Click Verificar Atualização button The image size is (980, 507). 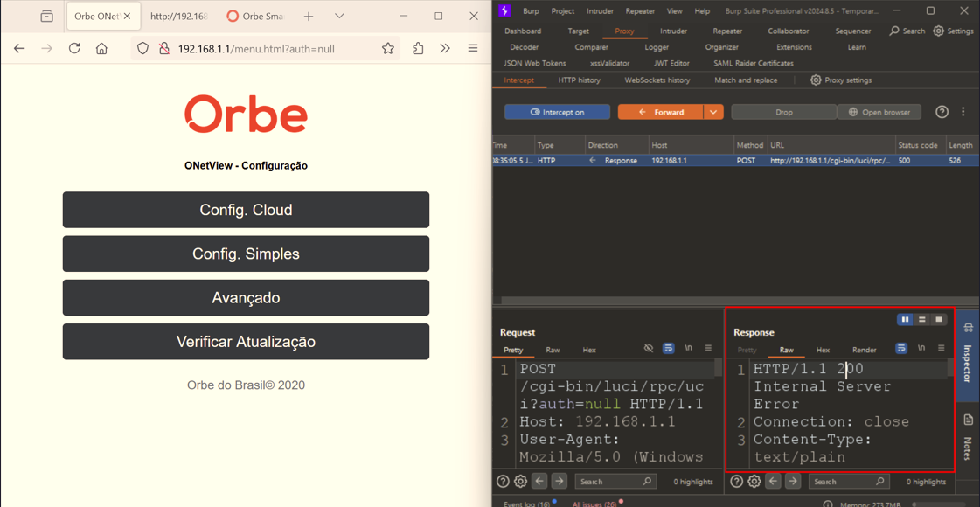pyautogui.click(x=246, y=342)
